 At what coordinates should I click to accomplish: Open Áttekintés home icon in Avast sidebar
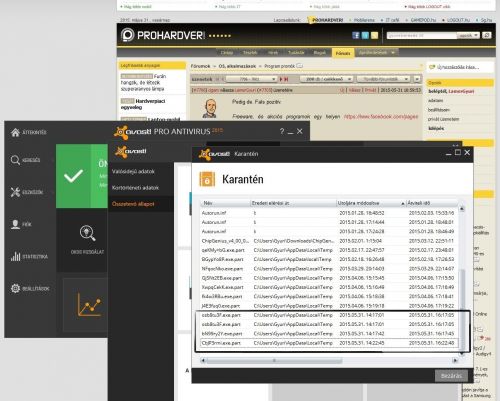pyautogui.click(x=15, y=132)
